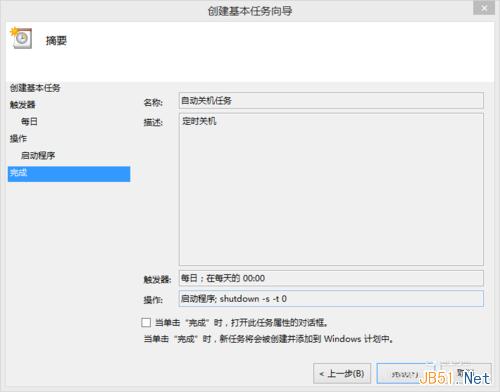500x392 pixels.
Task: Click the 摘要 heading text
Action: pyautogui.click(x=56, y=41)
